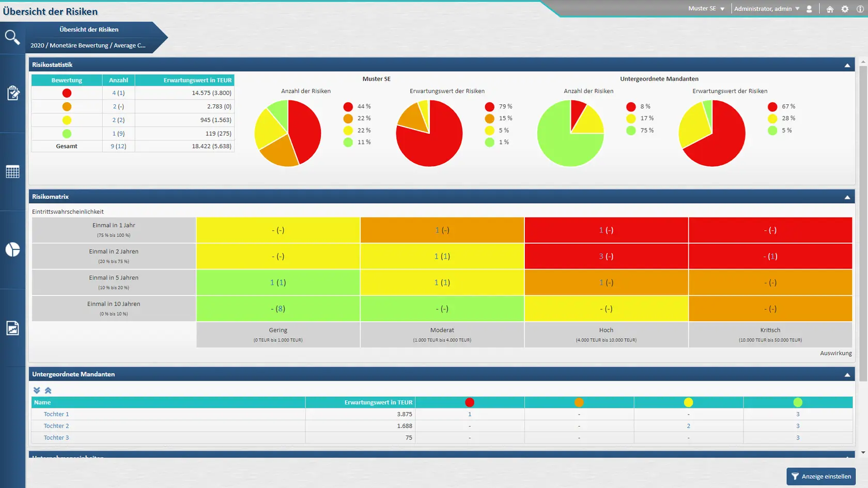
Task: Select the Übersicht der Risiken breadcrumb tab
Action: click(89, 29)
